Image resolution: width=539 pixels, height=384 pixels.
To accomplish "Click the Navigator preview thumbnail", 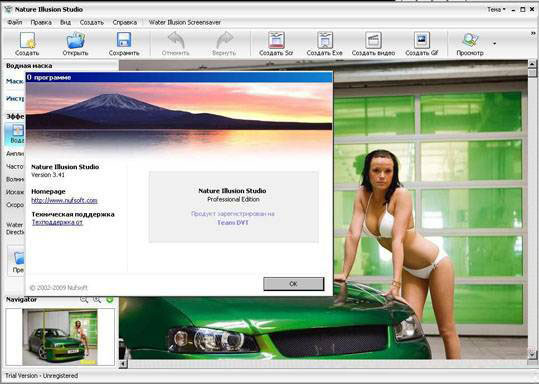I will [x=60, y=337].
